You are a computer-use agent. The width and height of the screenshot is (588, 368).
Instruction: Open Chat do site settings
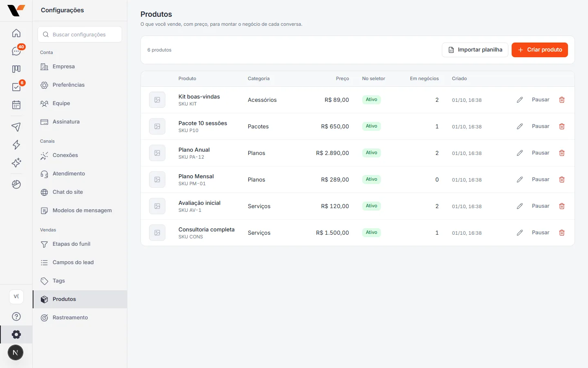[80, 192]
